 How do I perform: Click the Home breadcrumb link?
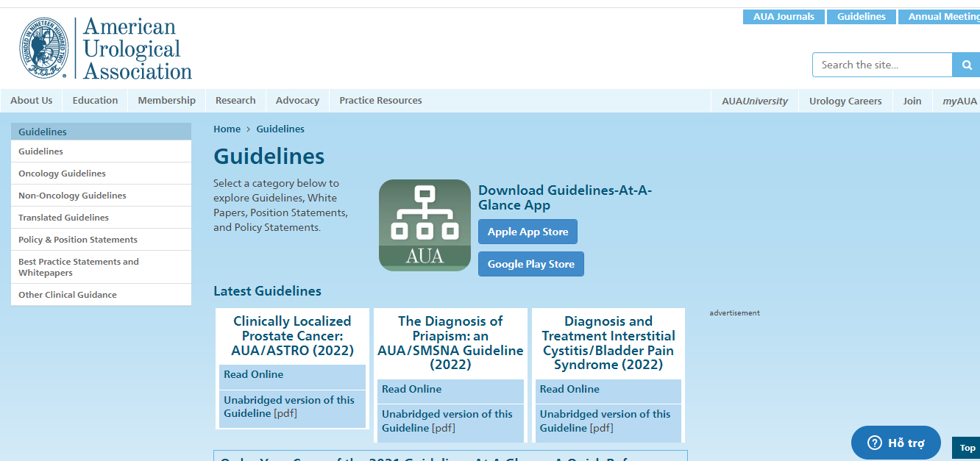pos(227,129)
